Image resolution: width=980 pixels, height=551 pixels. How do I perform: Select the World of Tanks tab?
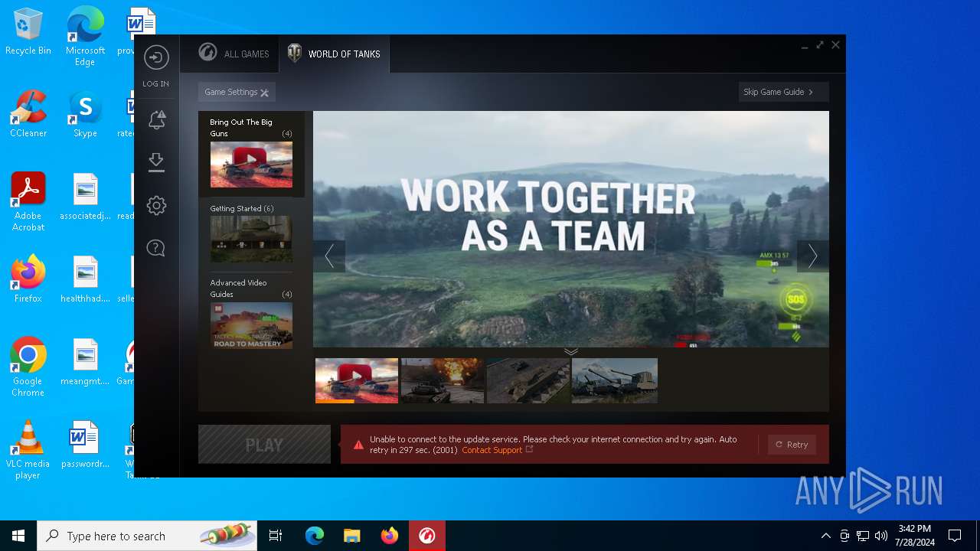(x=334, y=54)
